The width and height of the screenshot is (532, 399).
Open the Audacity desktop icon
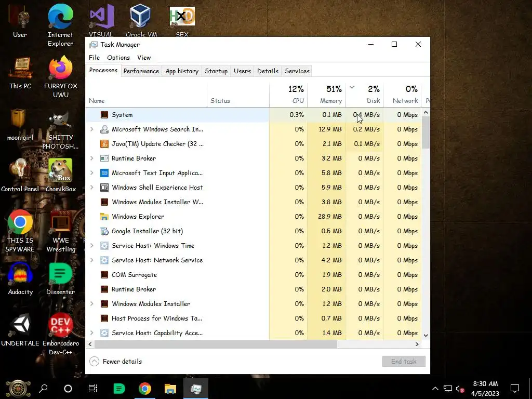point(20,279)
